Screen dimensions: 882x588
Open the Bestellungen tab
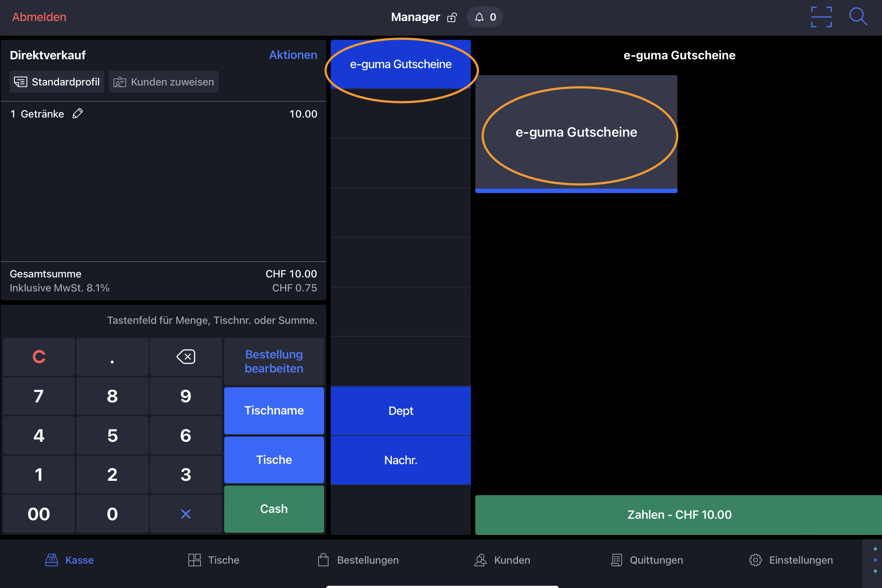358,560
